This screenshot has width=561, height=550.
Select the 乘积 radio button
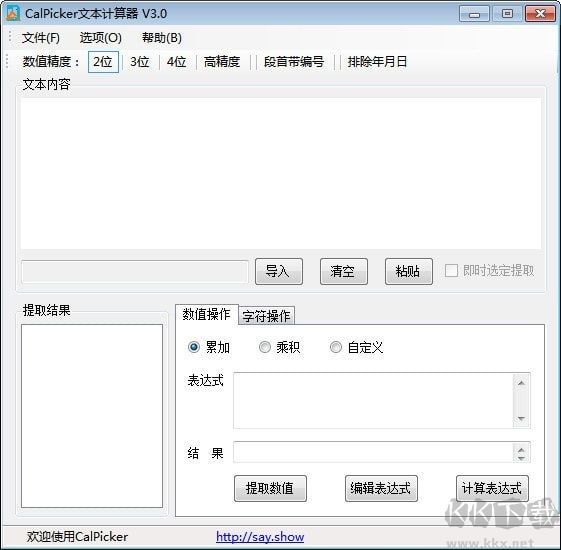click(x=264, y=347)
